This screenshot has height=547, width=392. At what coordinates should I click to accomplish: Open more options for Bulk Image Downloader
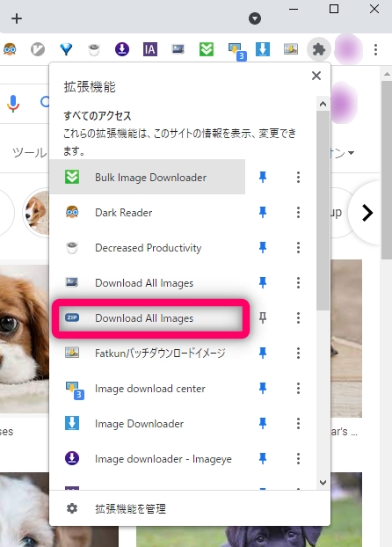pyautogui.click(x=298, y=178)
